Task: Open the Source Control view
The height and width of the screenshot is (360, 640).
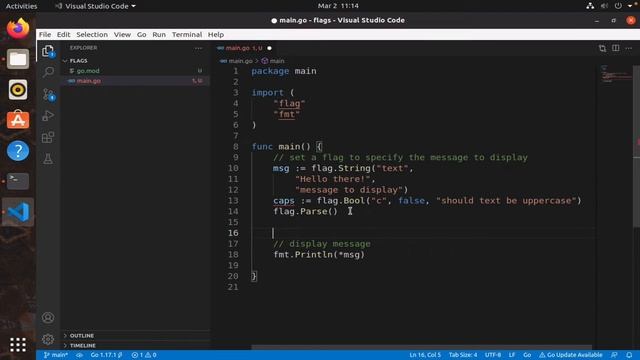Action: [x=48, y=95]
